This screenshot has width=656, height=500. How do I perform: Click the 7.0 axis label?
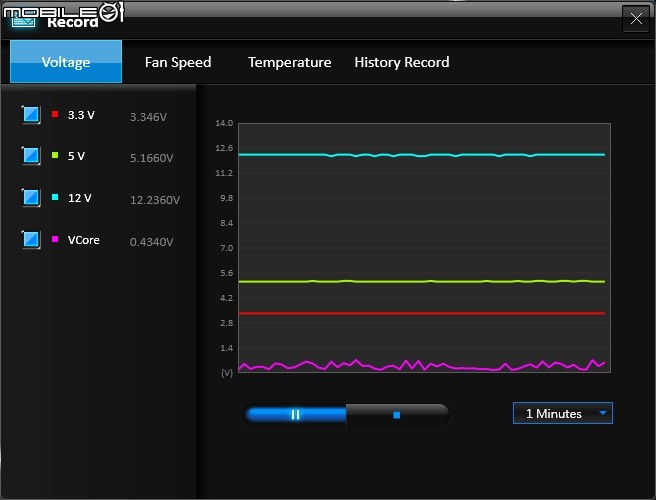click(226, 248)
